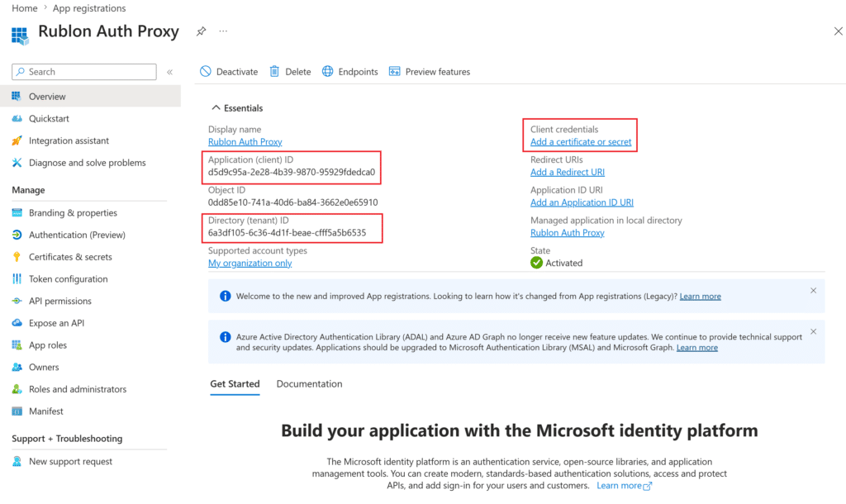The image size is (846, 504).
Task: Click Learn more in the welcome banner
Action: (700, 297)
